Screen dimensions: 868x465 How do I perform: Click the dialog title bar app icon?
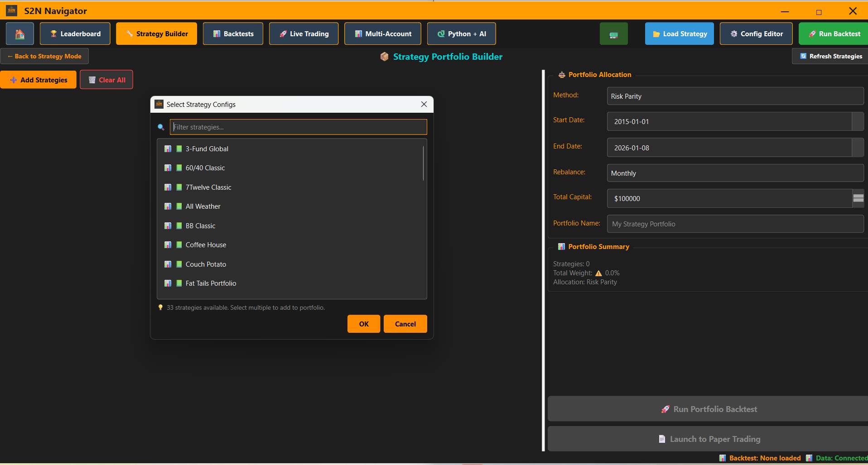[x=159, y=104]
